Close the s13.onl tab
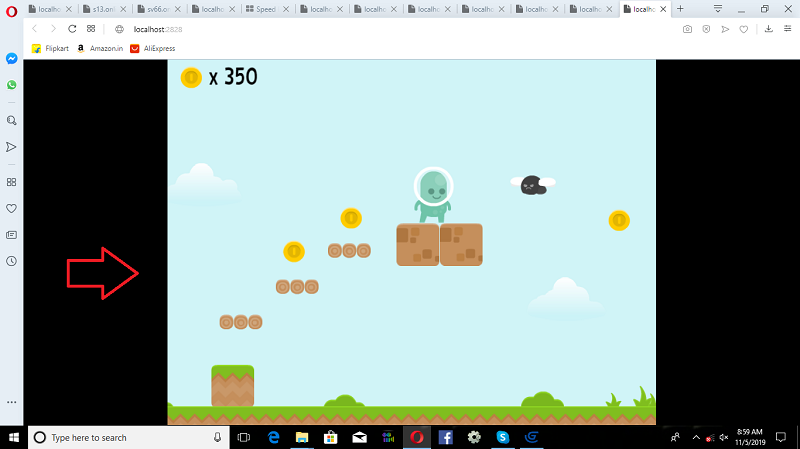Viewport: 800px width, 449px height. [123, 9]
